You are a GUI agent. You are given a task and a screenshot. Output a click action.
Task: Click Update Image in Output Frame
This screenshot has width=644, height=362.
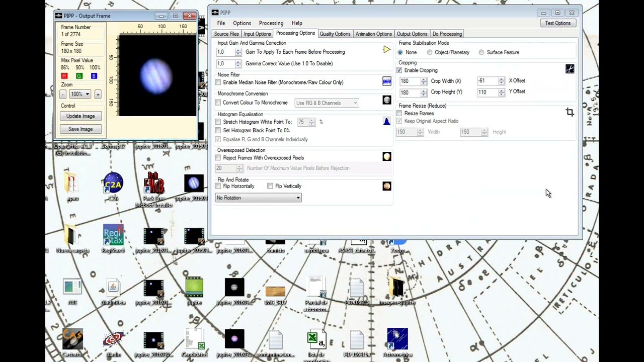point(80,116)
